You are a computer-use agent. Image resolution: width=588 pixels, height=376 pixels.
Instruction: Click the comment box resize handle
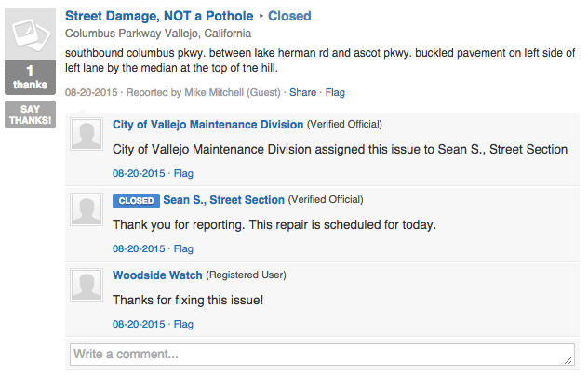(569, 361)
